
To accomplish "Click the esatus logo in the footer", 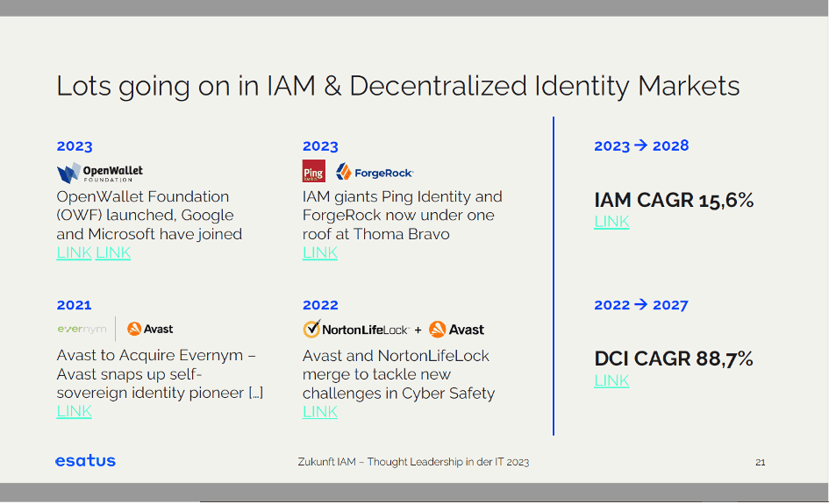I will pyautogui.click(x=86, y=461).
